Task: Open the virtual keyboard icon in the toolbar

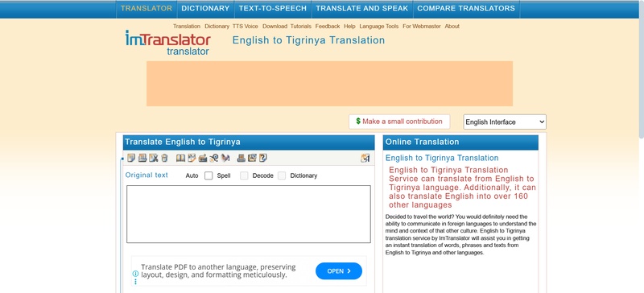Action: click(203, 158)
